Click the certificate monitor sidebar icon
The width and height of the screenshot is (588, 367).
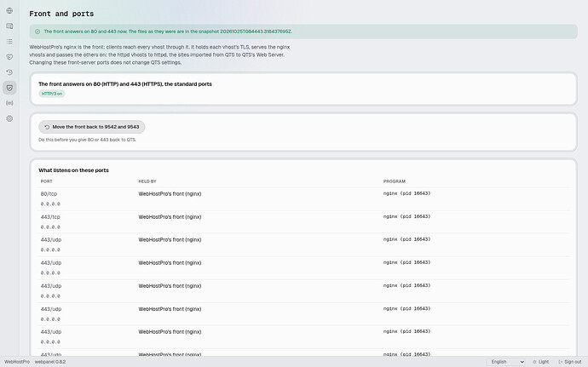(9, 26)
